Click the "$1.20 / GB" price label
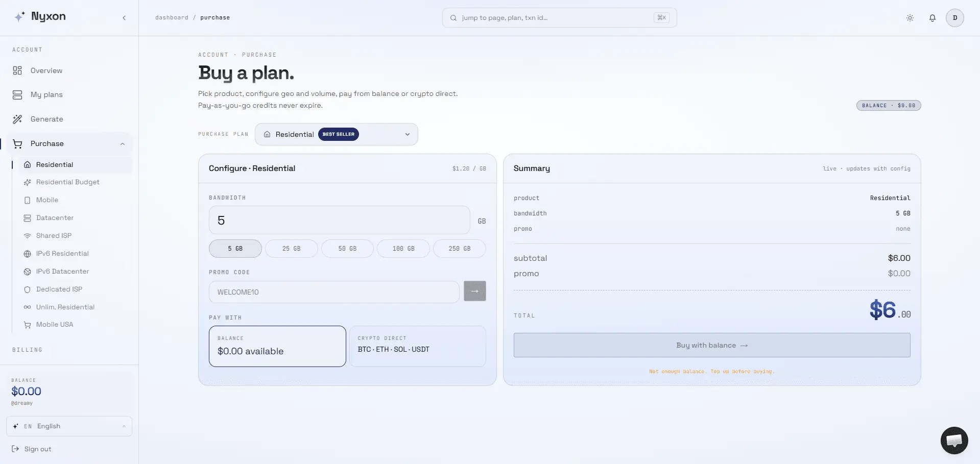This screenshot has width=980, height=464. coord(469,168)
